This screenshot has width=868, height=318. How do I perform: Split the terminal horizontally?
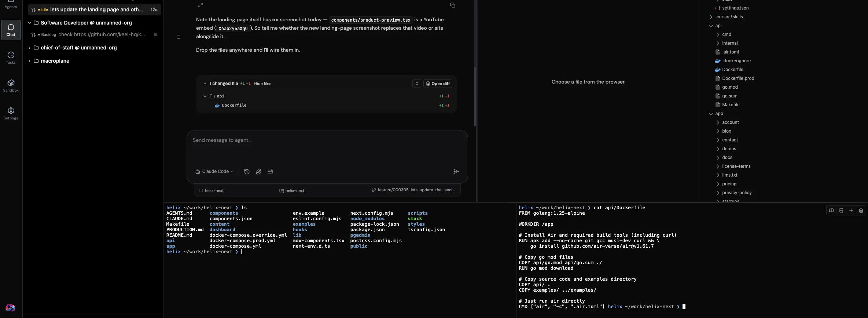pos(841,210)
